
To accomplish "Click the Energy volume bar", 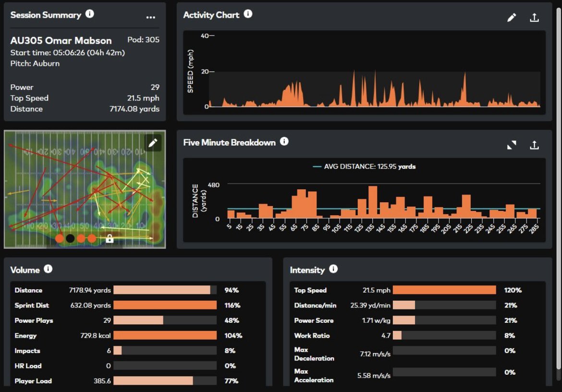I will click(165, 335).
